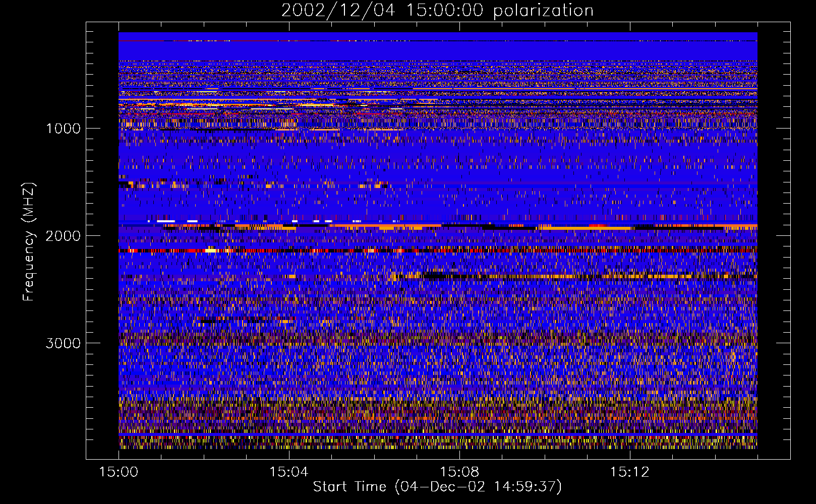Click the 3000 frequency tick label
The height and width of the screenshot is (504, 816).
click(63, 343)
